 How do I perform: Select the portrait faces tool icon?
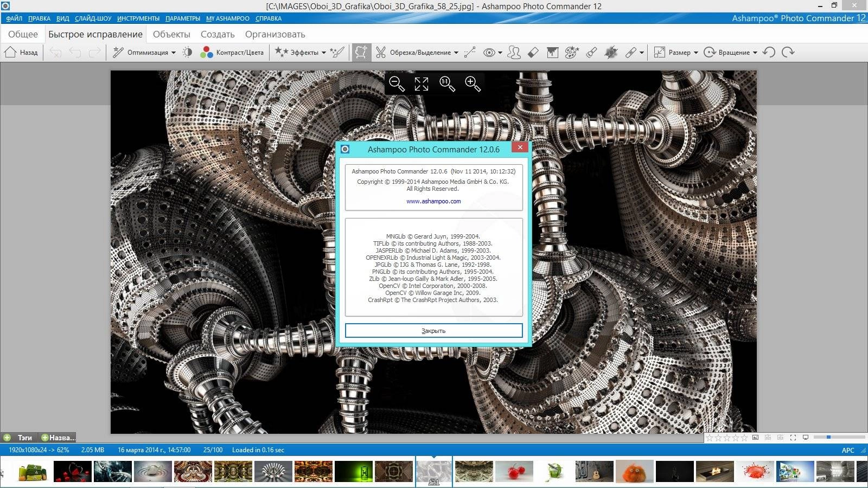tap(514, 53)
